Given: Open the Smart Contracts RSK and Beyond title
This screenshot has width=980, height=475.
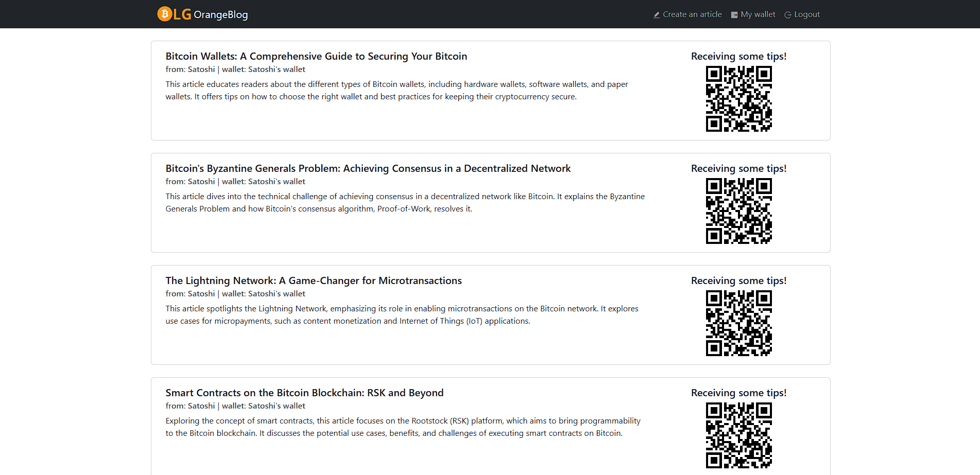Looking at the screenshot, I should pos(304,393).
